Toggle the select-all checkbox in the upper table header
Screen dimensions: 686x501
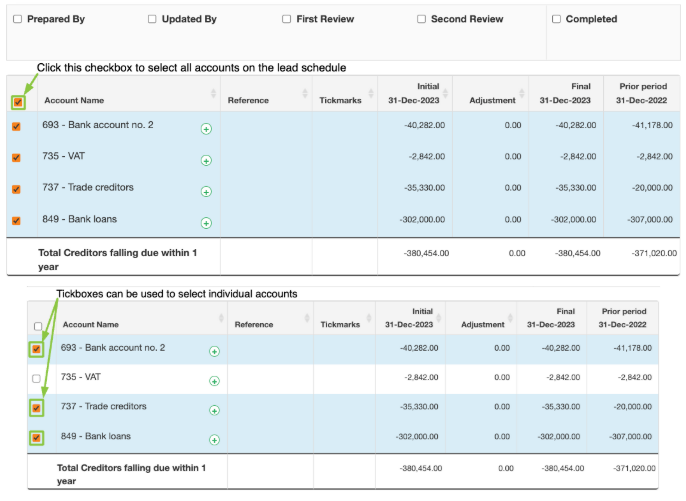[x=18, y=101]
